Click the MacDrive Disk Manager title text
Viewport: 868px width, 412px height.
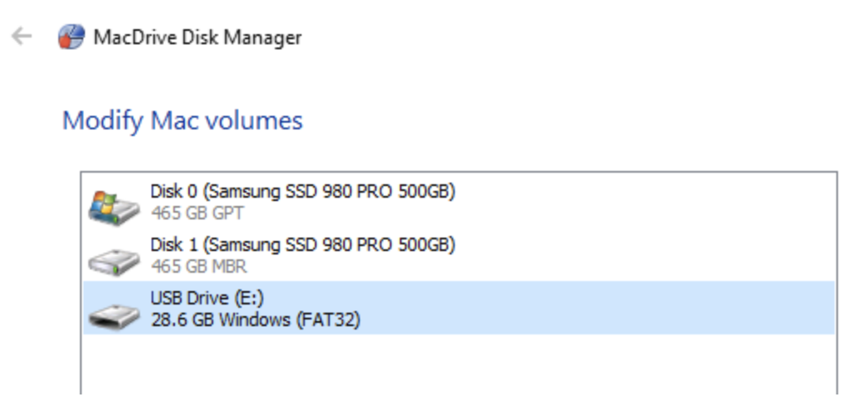pos(197,38)
